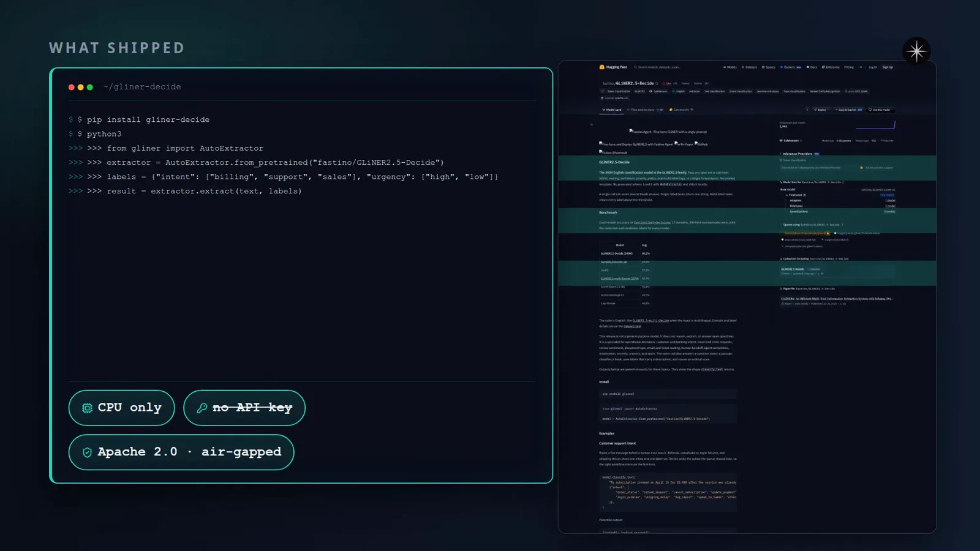This screenshot has width=980, height=551.
Task: Click the pip install gliner2 code block
Action: [668, 394]
